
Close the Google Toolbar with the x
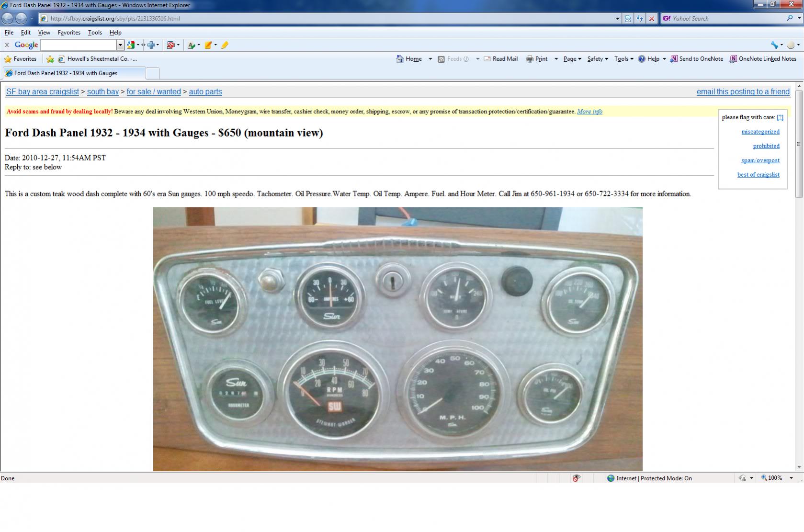(7, 45)
